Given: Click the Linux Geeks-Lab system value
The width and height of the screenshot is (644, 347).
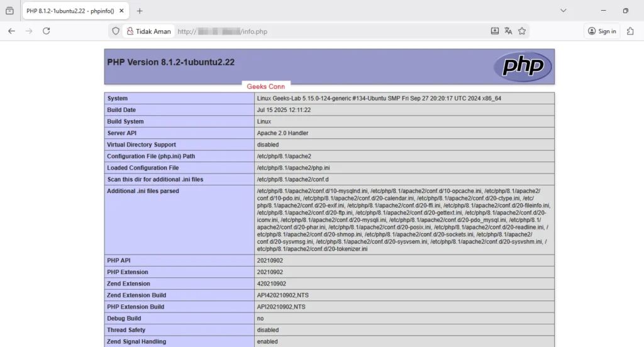Looking at the screenshot, I should [379, 99].
